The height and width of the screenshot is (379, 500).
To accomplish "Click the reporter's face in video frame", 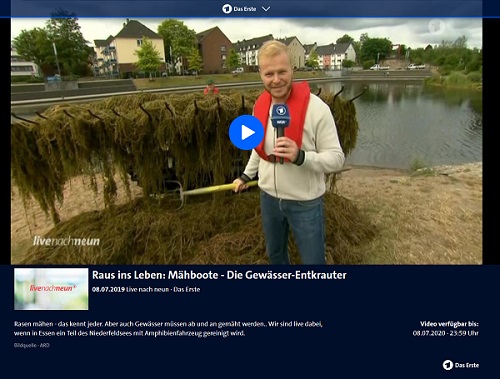I will coord(276,75).
